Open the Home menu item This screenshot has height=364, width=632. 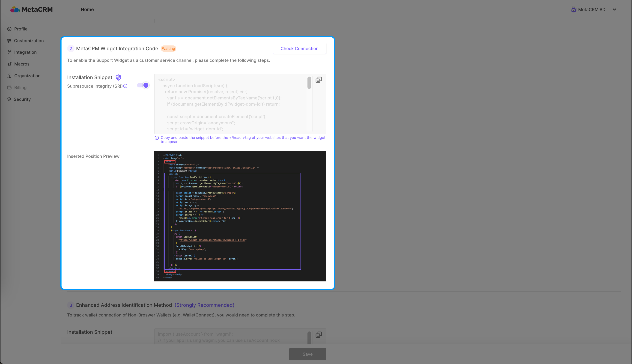(x=87, y=9)
